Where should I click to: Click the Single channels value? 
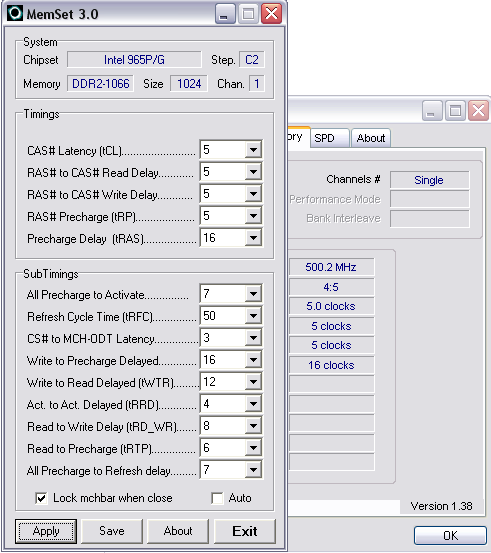(x=430, y=180)
